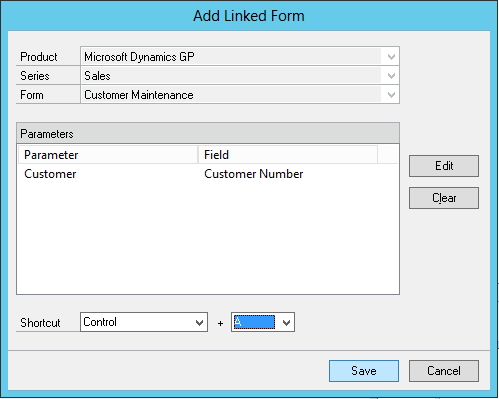Click the highlighted shortcut letter A field

tap(254, 322)
